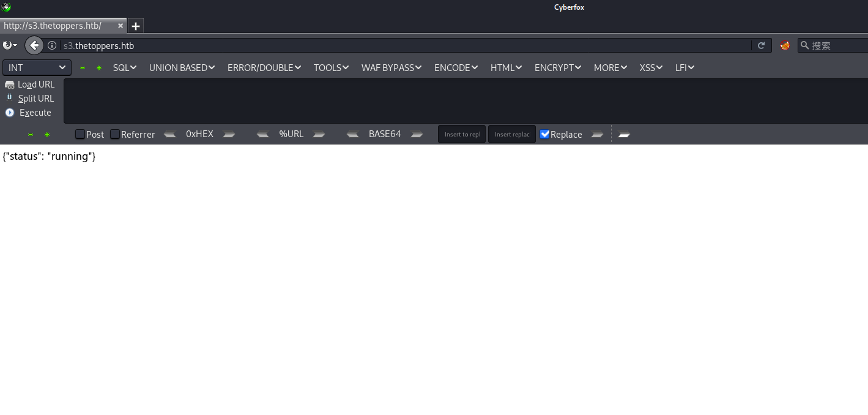The height and width of the screenshot is (415, 868).
Task: Enable the Post checkbox
Action: click(80, 134)
